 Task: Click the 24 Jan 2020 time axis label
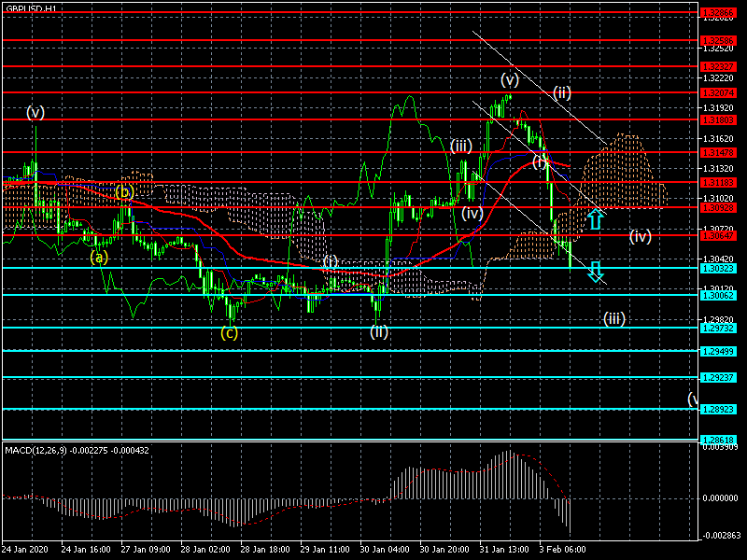click(x=25, y=549)
